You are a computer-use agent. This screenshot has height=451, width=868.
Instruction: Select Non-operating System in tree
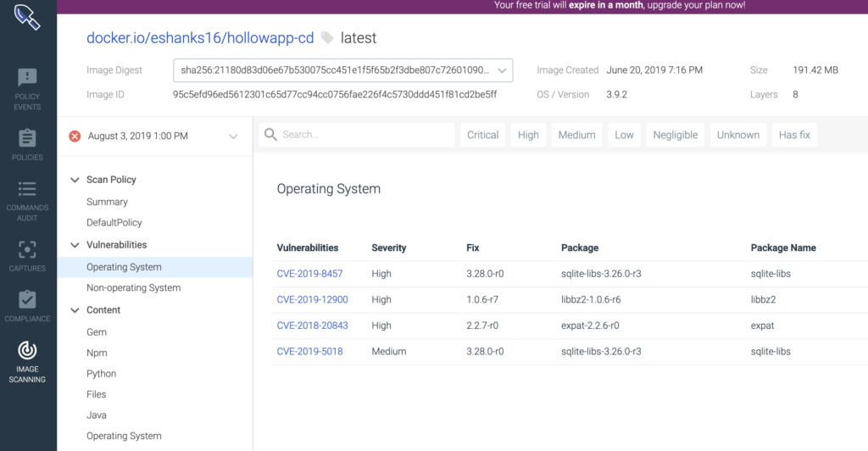point(133,288)
